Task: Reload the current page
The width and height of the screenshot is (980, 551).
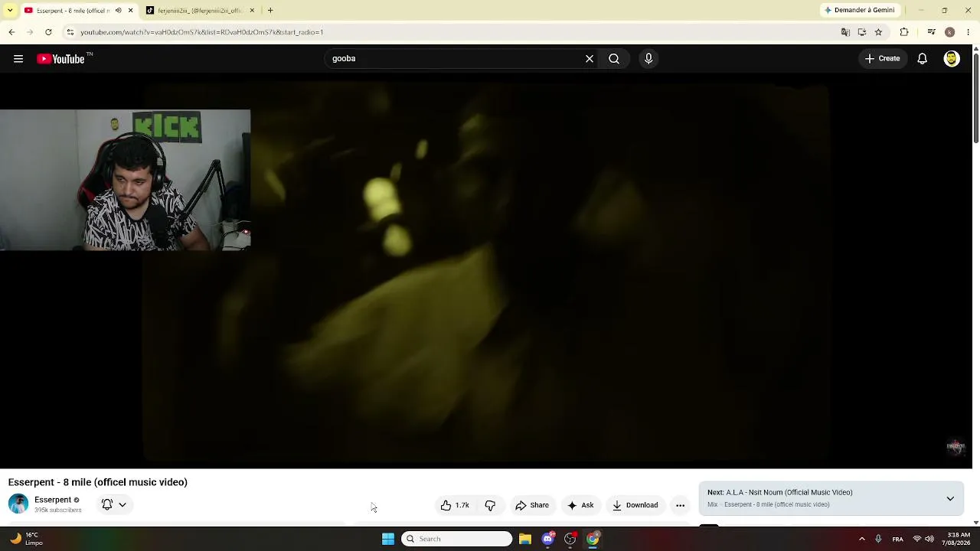Action: click(x=48, y=32)
